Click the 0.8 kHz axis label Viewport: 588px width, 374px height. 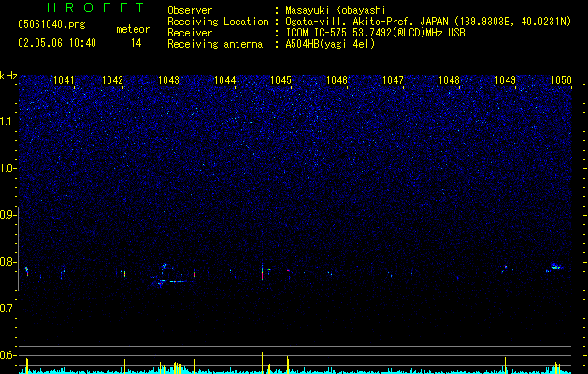[x=7, y=262]
